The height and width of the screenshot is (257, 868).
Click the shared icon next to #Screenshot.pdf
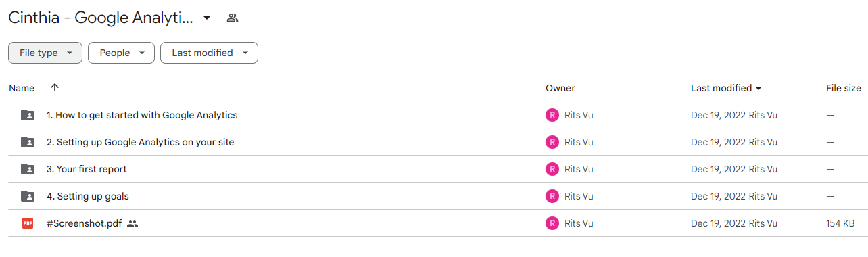click(x=132, y=223)
